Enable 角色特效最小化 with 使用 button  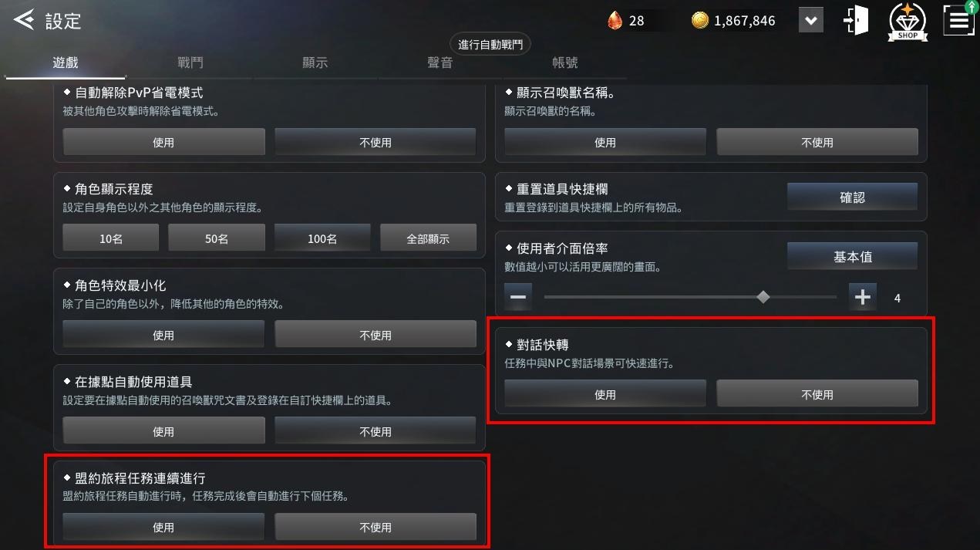(163, 336)
